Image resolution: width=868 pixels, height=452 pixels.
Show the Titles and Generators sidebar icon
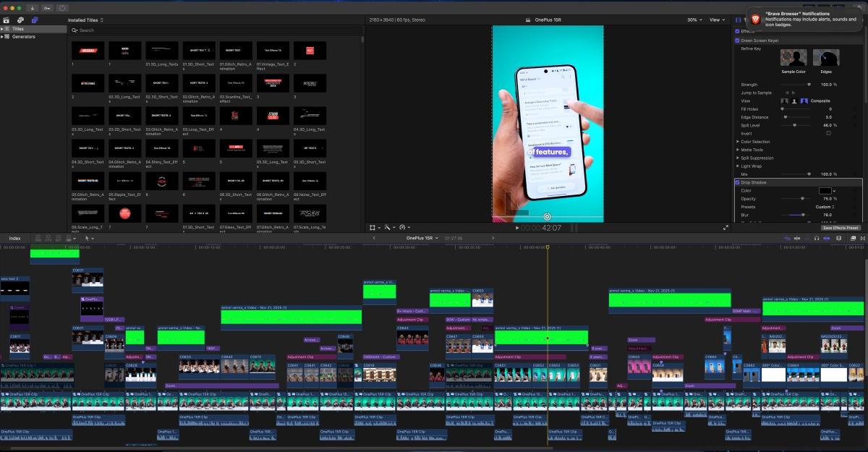[34, 20]
